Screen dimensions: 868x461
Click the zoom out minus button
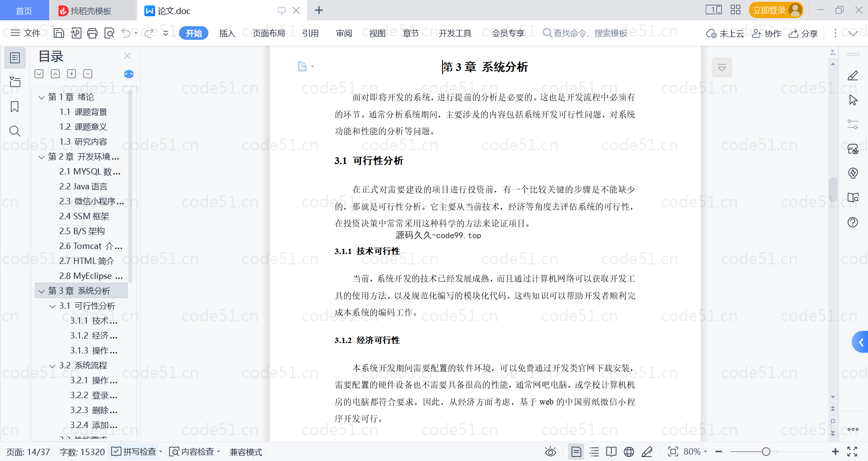click(719, 452)
